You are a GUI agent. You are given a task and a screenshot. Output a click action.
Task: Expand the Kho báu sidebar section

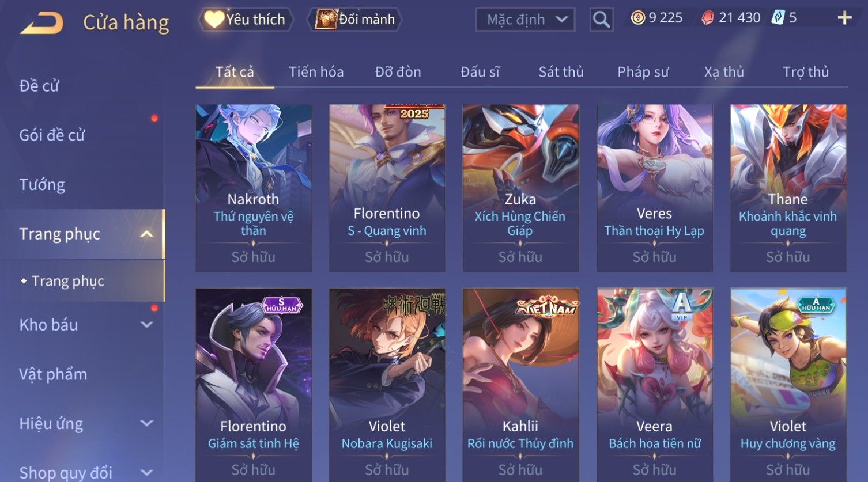pyautogui.click(x=147, y=325)
